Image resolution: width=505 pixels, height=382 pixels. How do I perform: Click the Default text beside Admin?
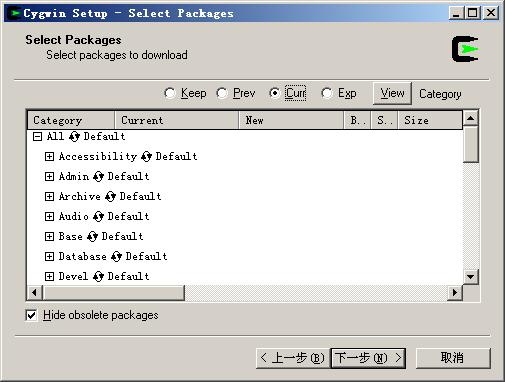click(x=128, y=176)
